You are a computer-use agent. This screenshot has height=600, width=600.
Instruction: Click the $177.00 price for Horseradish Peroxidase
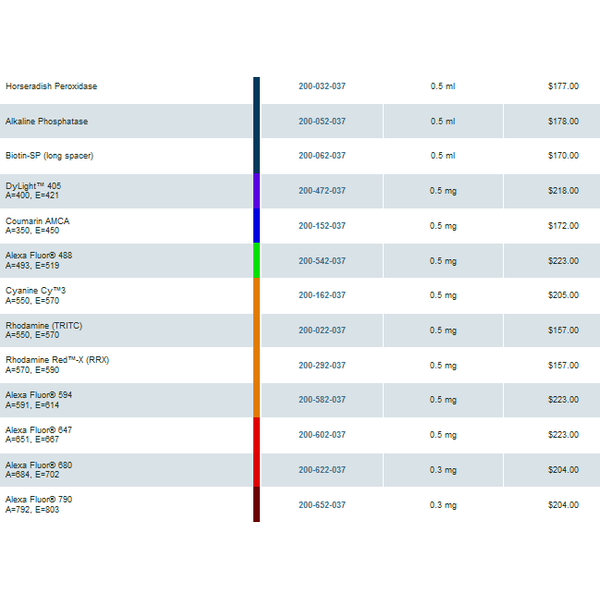(563, 86)
